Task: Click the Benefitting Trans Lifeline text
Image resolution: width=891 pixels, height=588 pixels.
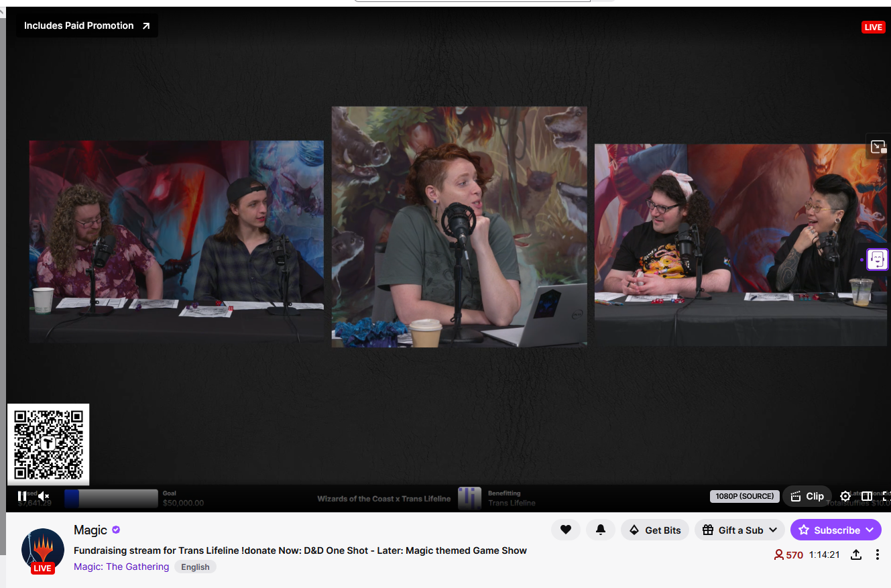Action: [512, 498]
